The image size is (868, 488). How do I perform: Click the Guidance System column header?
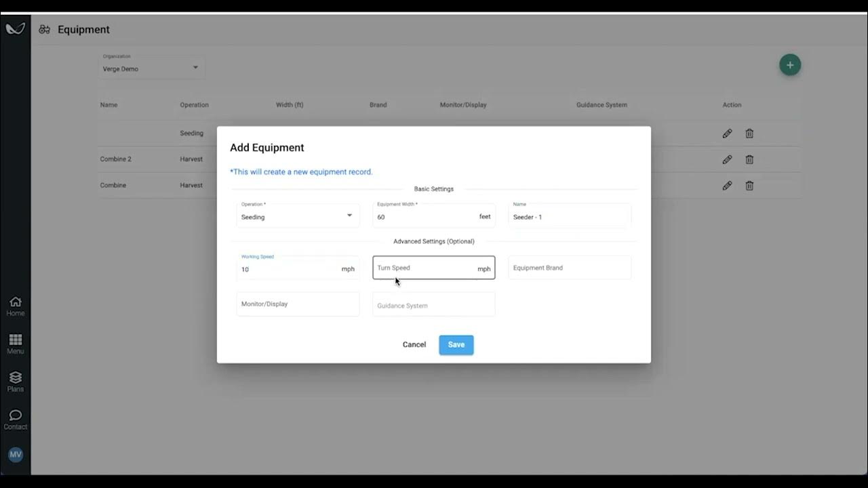601,105
